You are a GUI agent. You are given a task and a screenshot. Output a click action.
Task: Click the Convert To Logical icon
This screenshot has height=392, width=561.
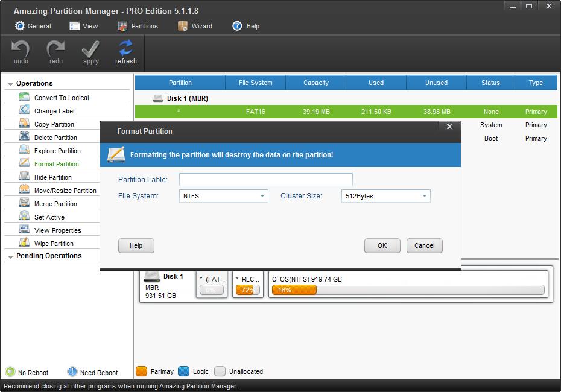24,96
